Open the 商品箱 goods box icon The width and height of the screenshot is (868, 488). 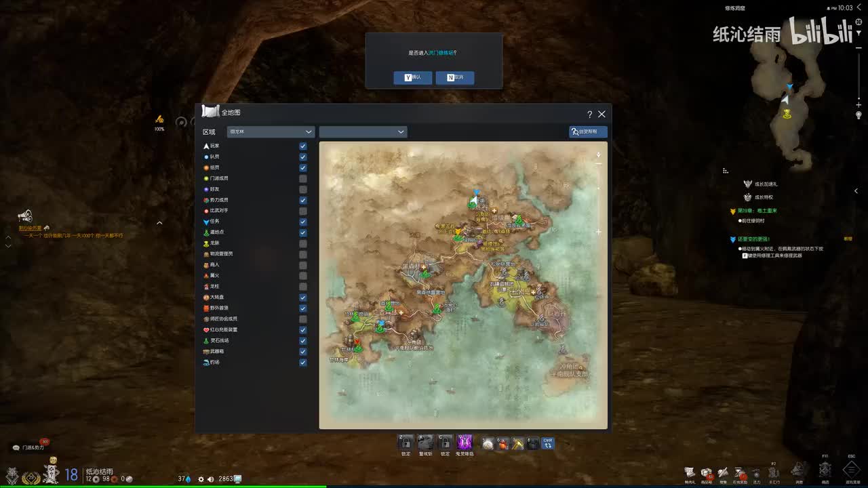[707, 472]
